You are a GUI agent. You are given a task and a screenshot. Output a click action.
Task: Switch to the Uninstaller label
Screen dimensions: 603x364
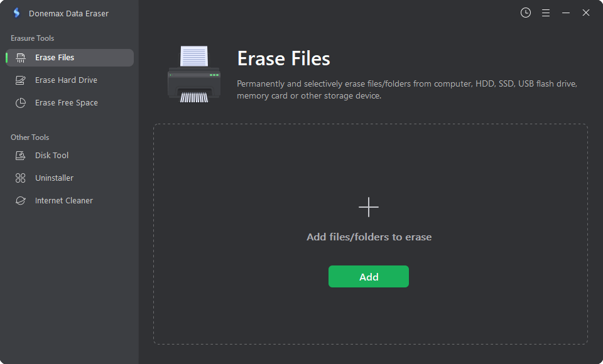(x=54, y=178)
